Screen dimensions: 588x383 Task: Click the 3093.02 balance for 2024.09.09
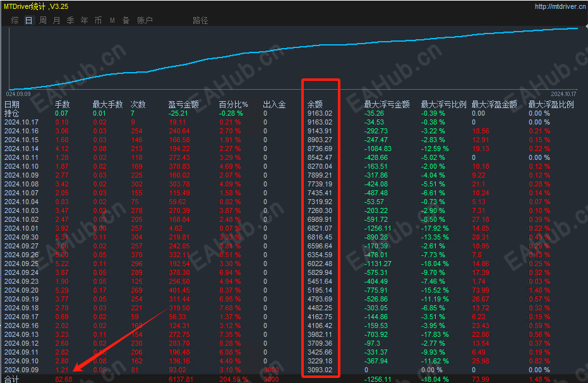click(320, 370)
